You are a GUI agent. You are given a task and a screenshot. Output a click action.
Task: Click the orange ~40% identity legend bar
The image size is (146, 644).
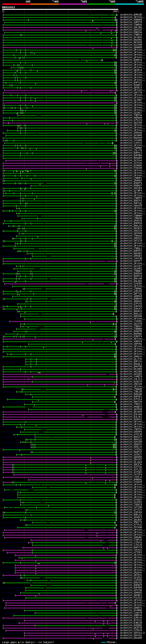point(45,4)
